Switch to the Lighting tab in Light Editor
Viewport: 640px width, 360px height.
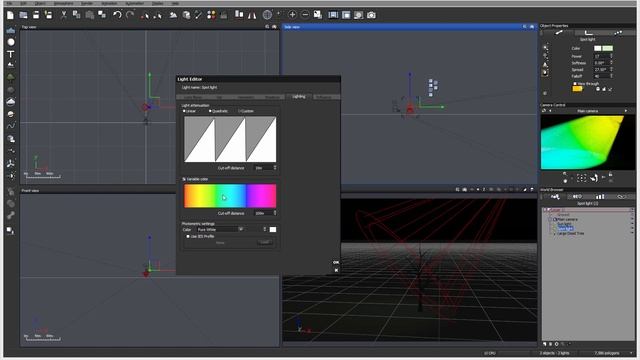[x=298, y=97]
